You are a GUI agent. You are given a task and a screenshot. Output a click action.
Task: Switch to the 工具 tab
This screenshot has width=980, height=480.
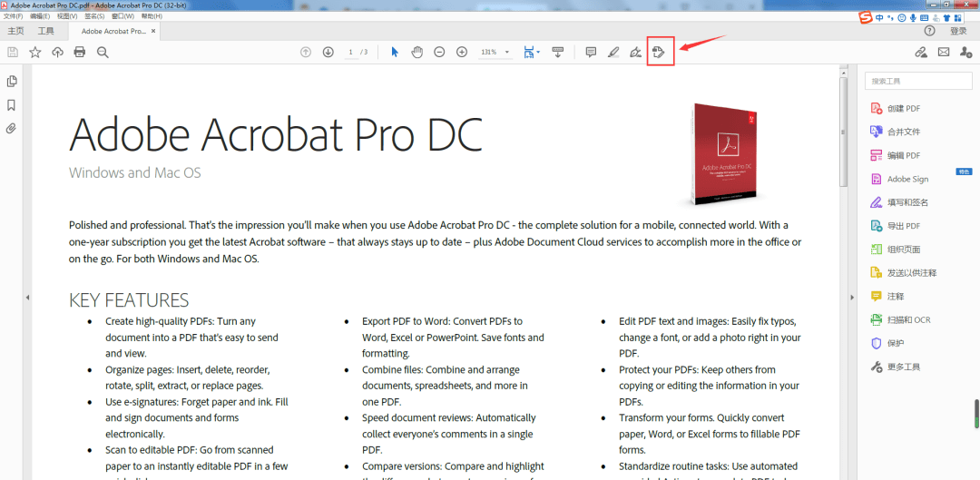point(45,31)
